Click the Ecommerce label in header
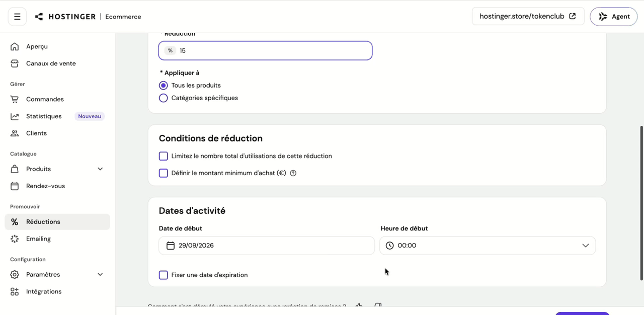Viewport: 644px width, 315px height. coord(123,17)
